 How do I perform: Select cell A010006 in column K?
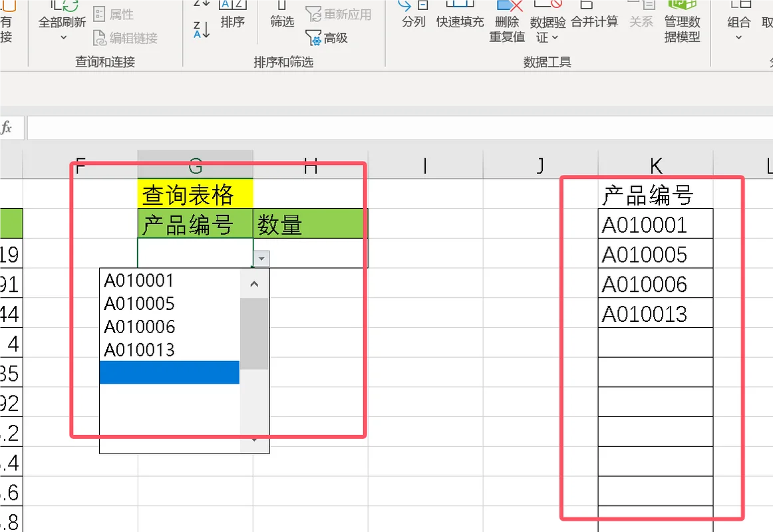(x=656, y=283)
